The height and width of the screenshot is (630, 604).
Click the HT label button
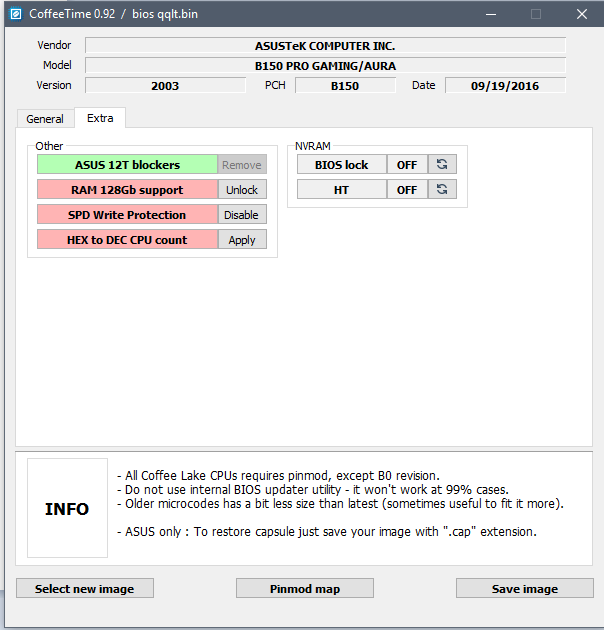(x=342, y=189)
